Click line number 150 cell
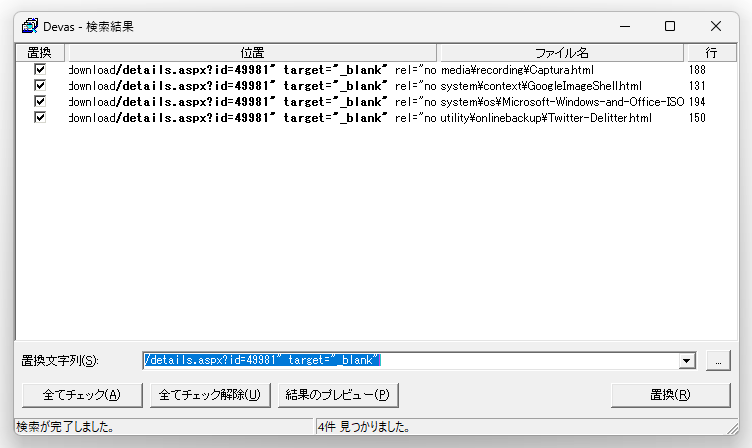Screen dimensions: 752x448 pyautogui.click(x=697, y=118)
